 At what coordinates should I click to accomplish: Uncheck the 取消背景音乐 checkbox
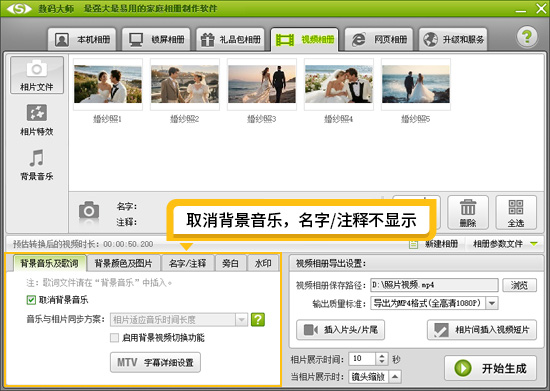(31, 300)
